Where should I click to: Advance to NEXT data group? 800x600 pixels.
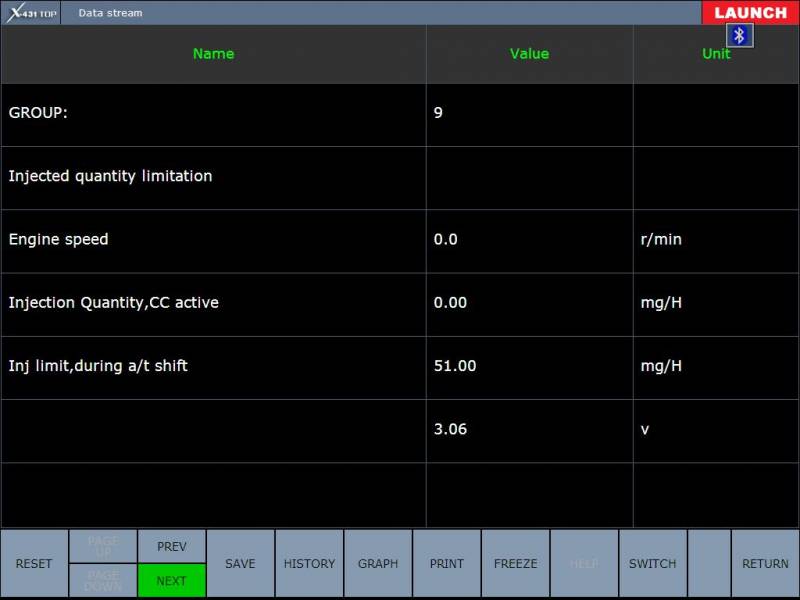171,581
